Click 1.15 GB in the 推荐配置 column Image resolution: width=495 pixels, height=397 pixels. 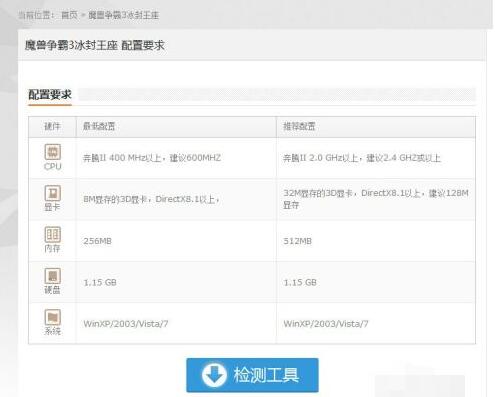tap(300, 282)
